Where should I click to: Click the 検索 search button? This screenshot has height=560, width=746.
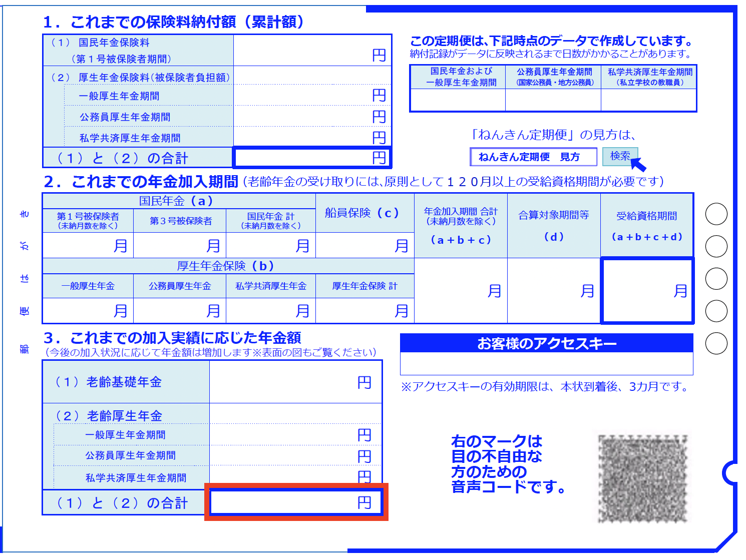[x=620, y=156]
